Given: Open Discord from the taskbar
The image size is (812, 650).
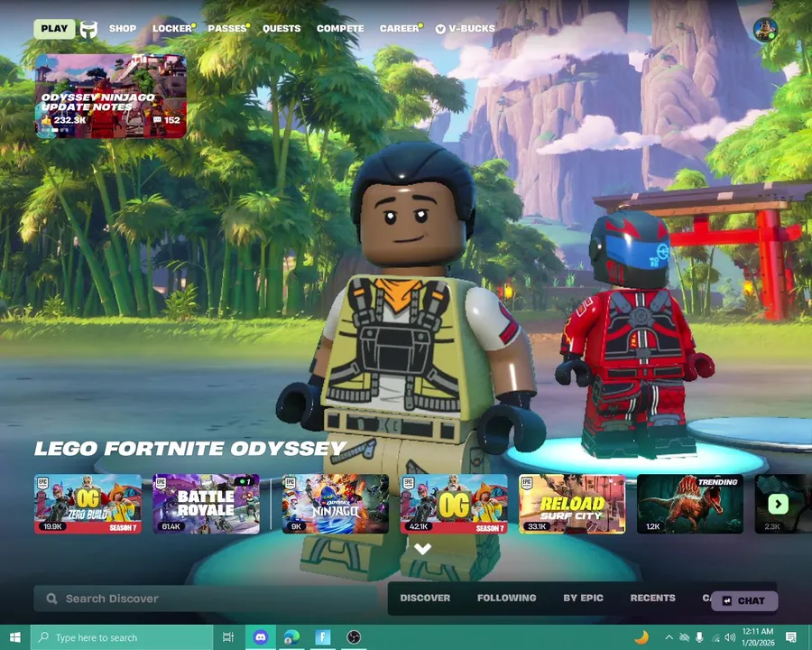Looking at the screenshot, I should coord(261,637).
